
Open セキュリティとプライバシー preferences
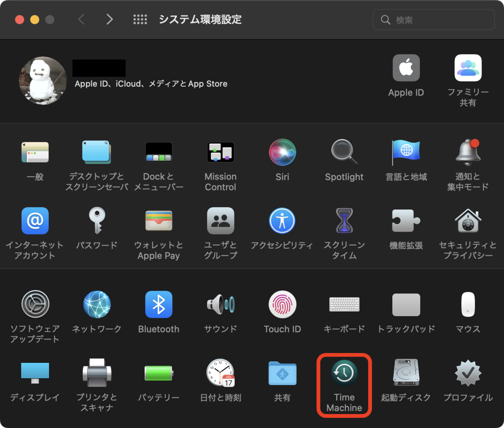[x=468, y=221]
